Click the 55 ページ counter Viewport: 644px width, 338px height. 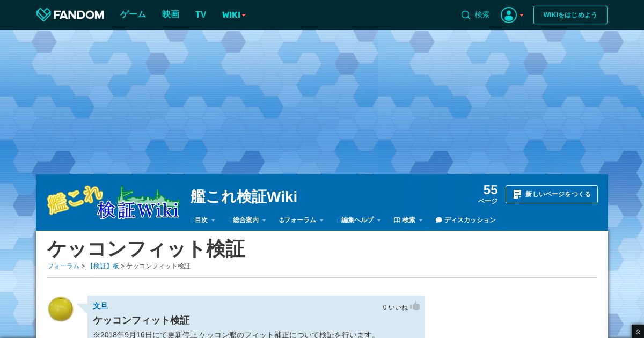point(488,194)
